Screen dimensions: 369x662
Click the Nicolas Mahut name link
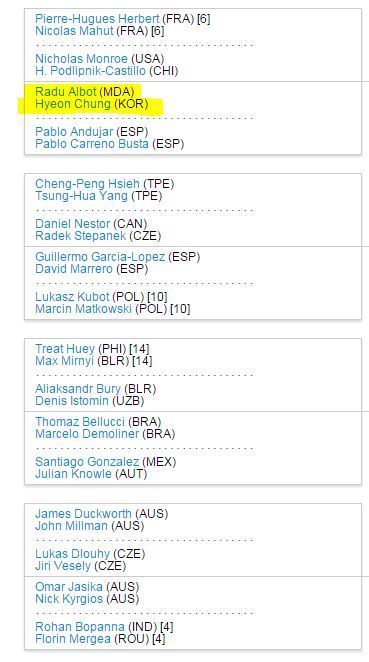click(x=74, y=31)
